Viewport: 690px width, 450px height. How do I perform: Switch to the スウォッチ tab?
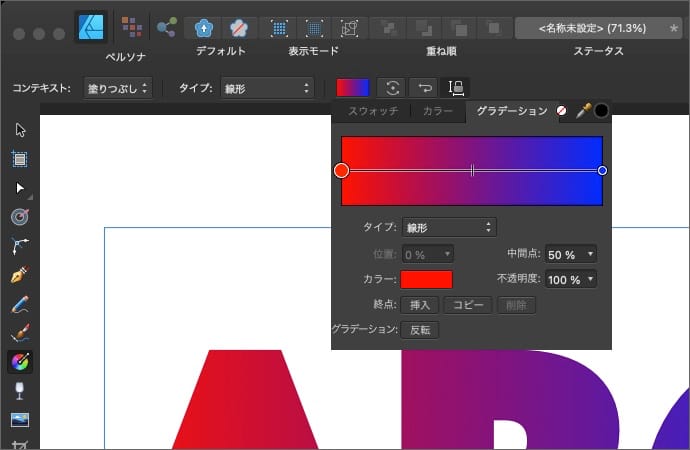point(371,111)
